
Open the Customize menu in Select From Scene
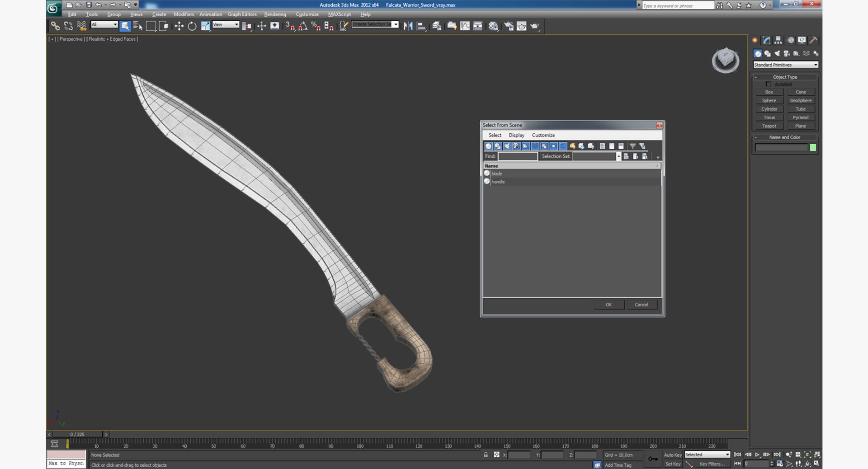coord(543,135)
